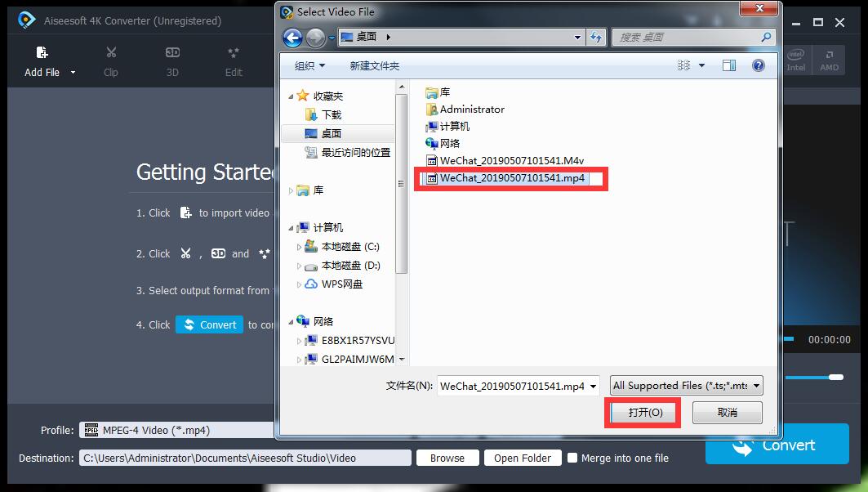The height and width of the screenshot is (492, 868).
Task: Open the filename history dropdown arrow
Action: pos(594,386)
